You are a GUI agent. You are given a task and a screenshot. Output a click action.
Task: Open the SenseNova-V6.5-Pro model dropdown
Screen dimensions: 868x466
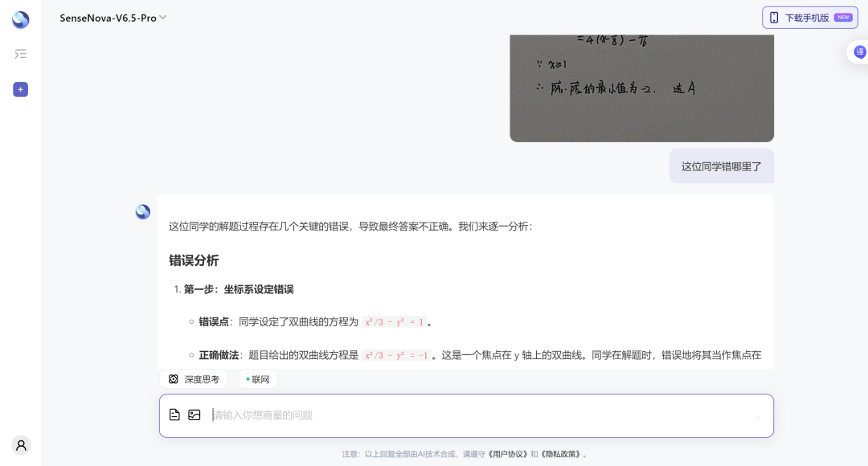tap(113, 18)
